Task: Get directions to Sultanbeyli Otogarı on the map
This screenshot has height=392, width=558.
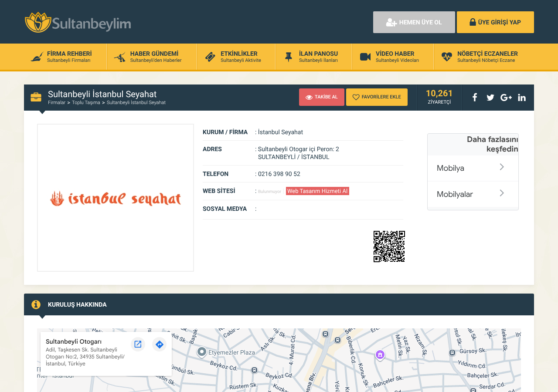Action: coord(160,345)
